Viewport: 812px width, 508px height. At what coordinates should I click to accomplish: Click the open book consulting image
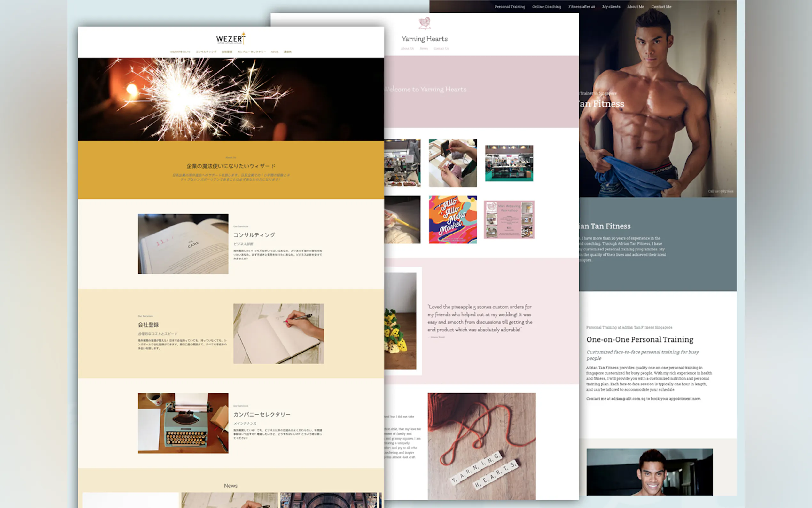click(183, 243)
